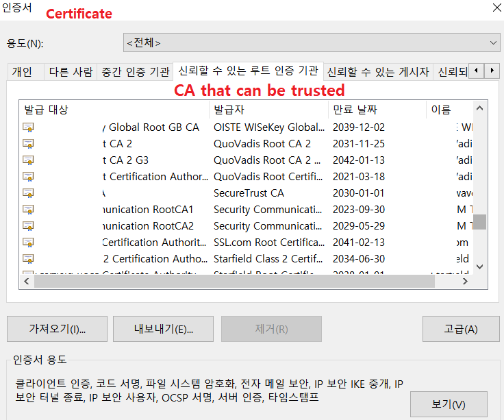Switch to the 중간 인증 기관 tab

[x=135, y=71]
